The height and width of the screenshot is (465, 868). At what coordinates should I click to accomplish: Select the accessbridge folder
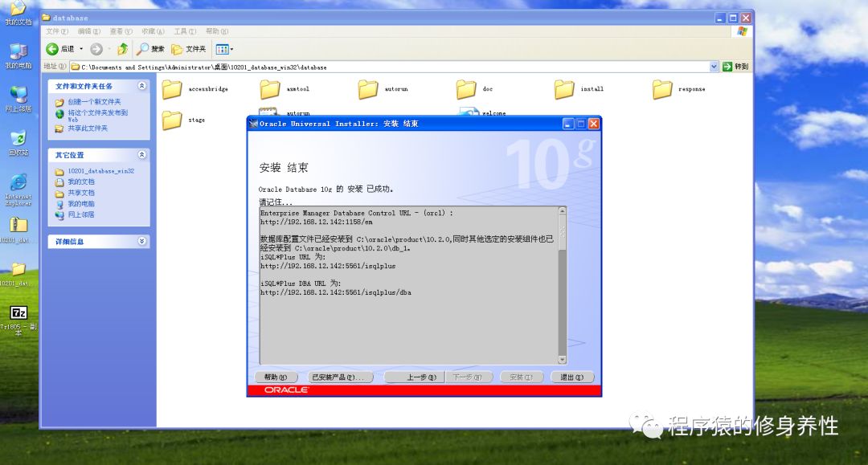point(172,89)
